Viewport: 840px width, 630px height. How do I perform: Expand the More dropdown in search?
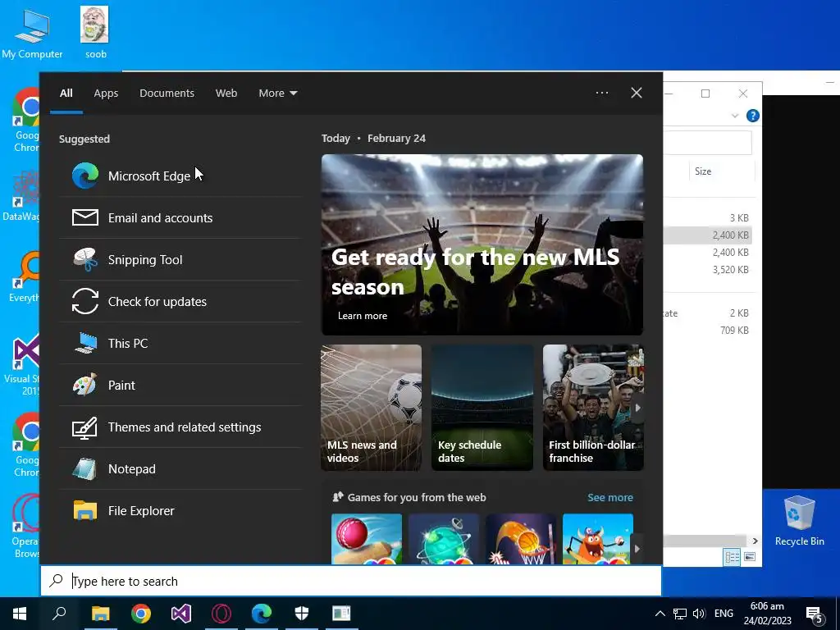(x=277, y=94)
